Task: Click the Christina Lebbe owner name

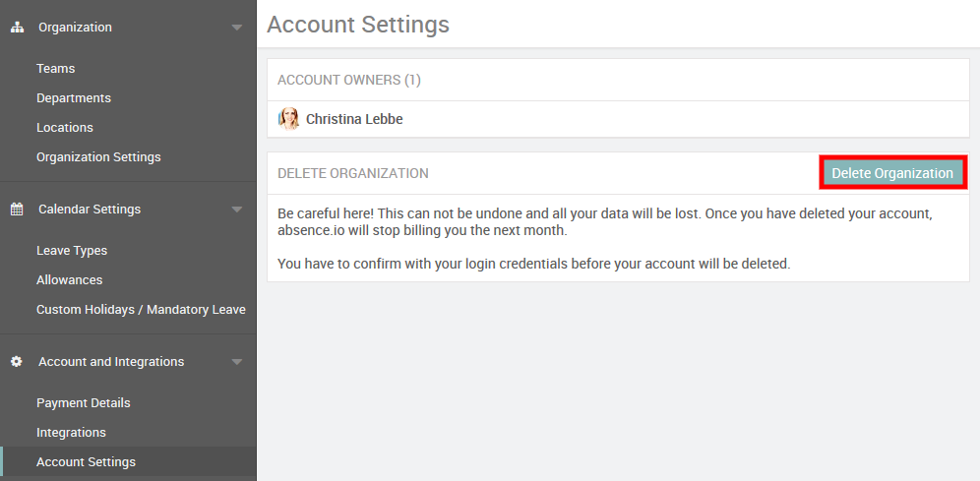Action: click(354, 119)
